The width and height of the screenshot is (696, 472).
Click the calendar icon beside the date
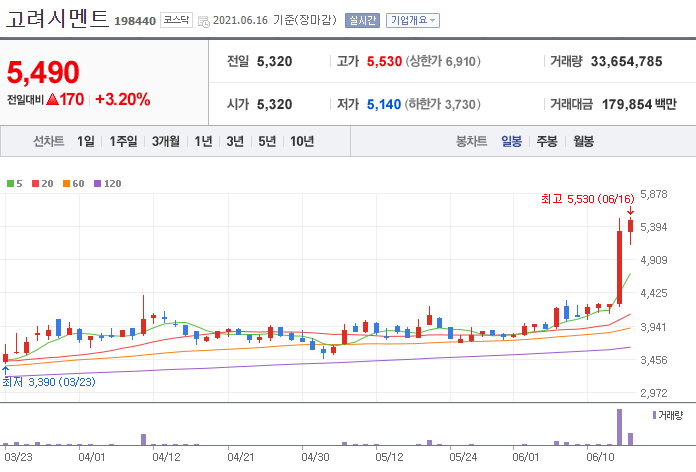[204, 21]
